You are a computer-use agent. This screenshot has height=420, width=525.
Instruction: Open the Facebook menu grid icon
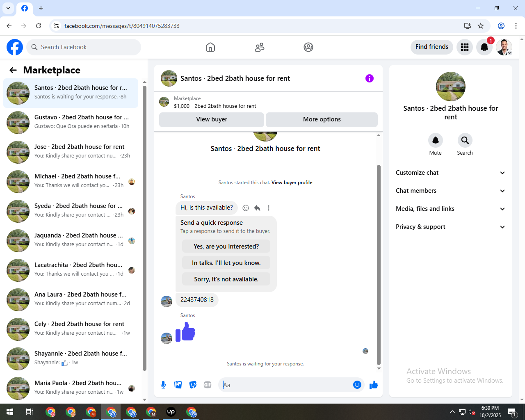click(x=465, y=47)
